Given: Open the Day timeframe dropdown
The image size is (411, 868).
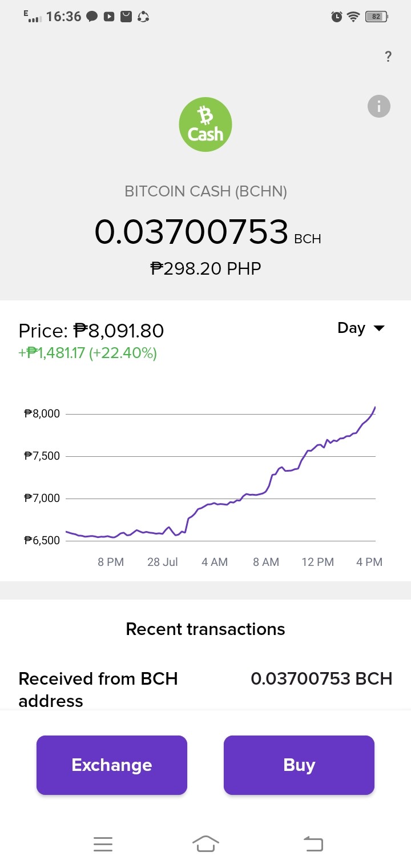Looking at the screenshot, I should [x=361, y=328].
